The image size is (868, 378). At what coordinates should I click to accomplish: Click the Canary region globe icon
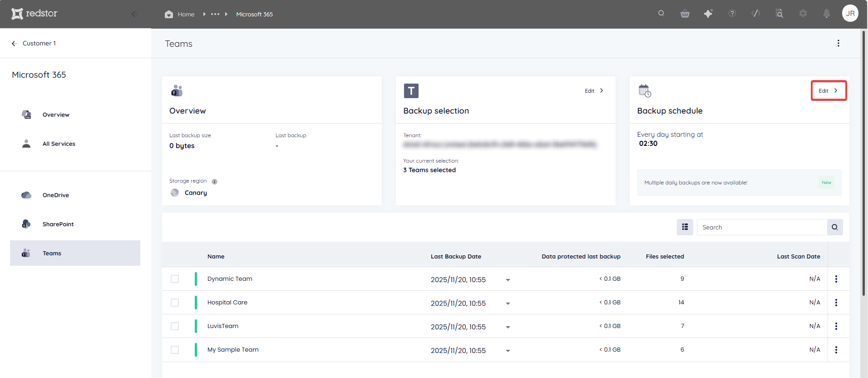point(175,193)
